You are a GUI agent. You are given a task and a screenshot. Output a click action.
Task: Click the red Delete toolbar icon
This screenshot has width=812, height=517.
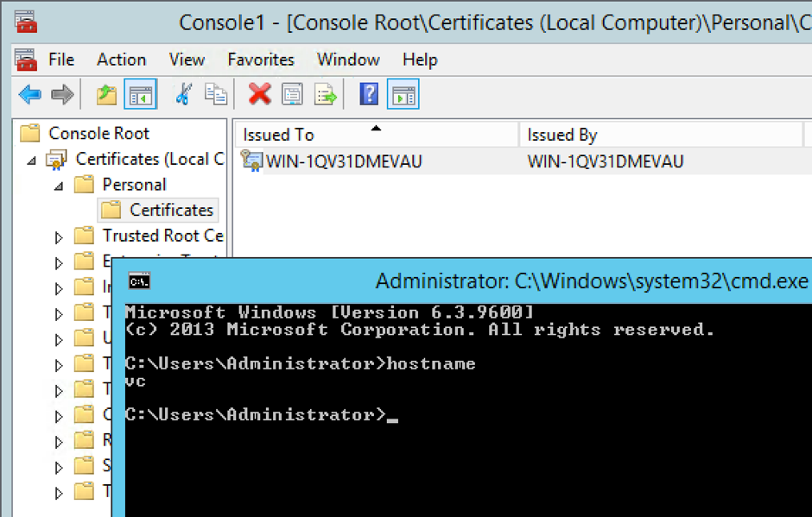tap(257, 93)
